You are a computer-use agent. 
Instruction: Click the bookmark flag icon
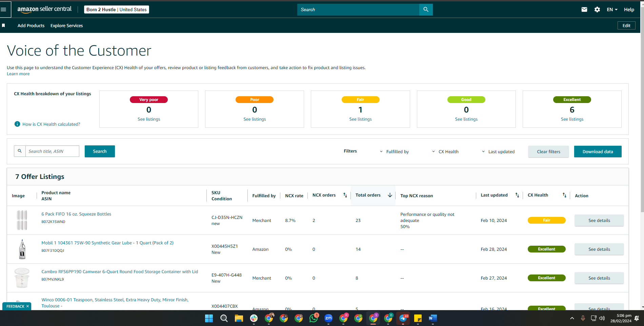[x=3, y=25]
